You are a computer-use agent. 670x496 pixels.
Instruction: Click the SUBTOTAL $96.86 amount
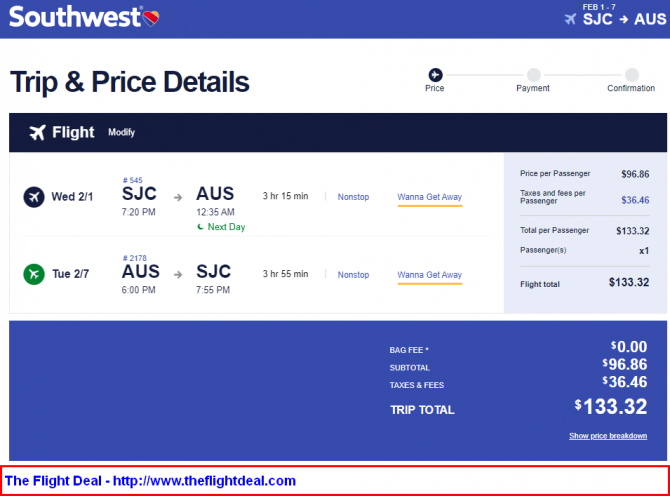point(625,364)
